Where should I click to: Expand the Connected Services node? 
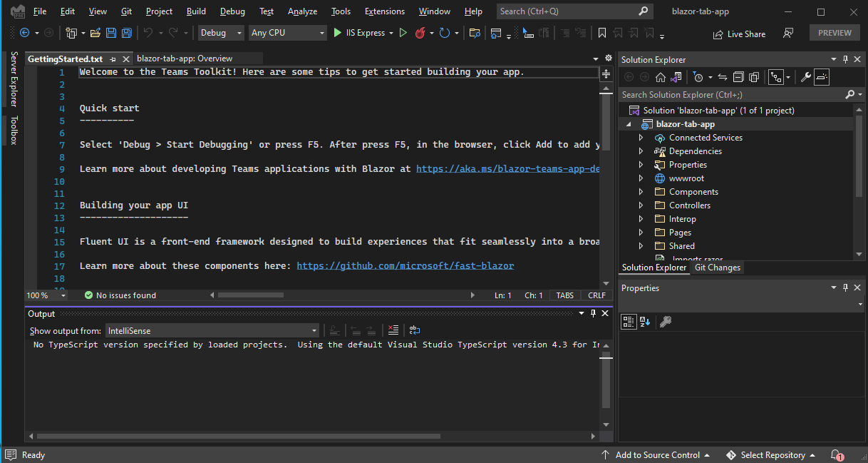coord(641,138)
